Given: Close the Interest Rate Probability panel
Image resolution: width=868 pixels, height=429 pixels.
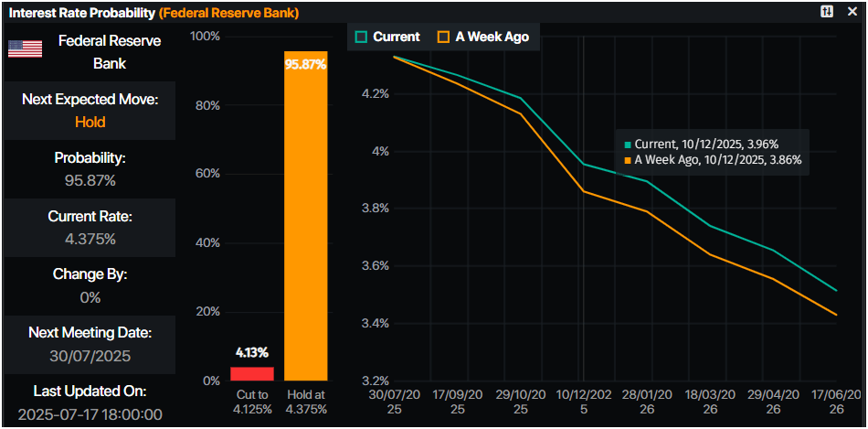Looking at the screenshot, I should point(852,12).
